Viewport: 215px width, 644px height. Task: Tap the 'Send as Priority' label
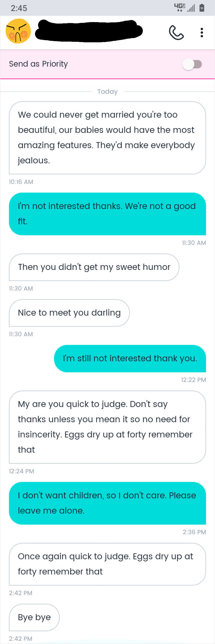pyautogui.click(x=38, y=64)
